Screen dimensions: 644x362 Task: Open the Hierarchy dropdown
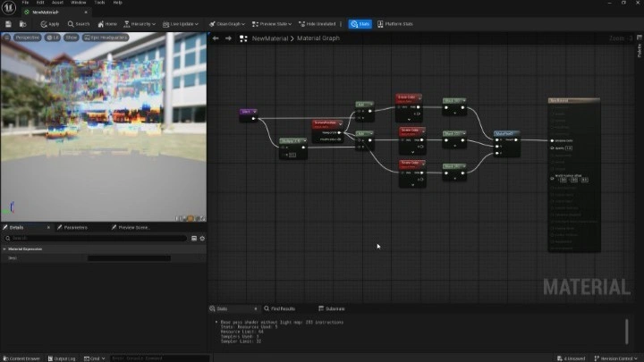coord(140,24)
